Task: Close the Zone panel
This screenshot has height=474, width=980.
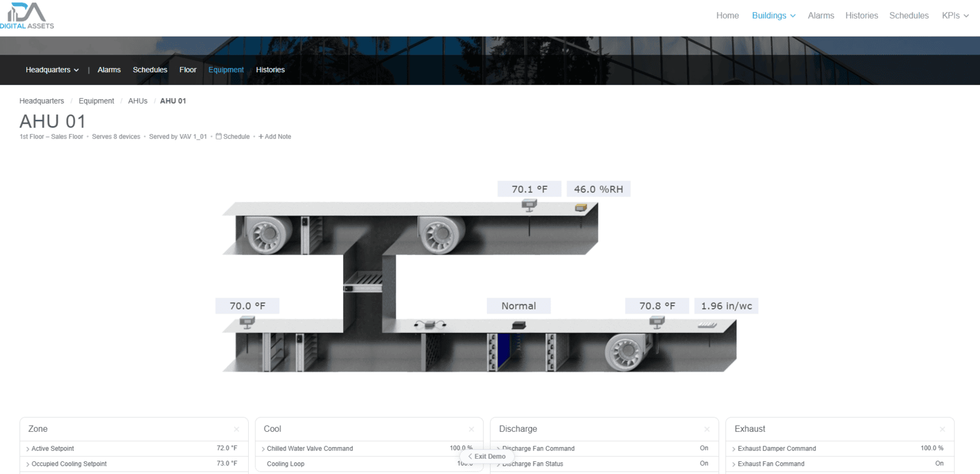Action: (x=236, y=429)
